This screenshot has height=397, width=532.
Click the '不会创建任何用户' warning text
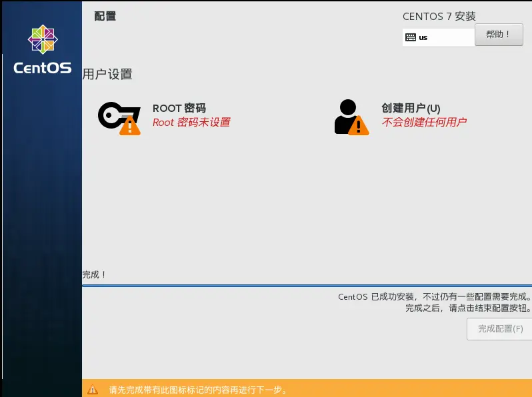coord(424,122)
